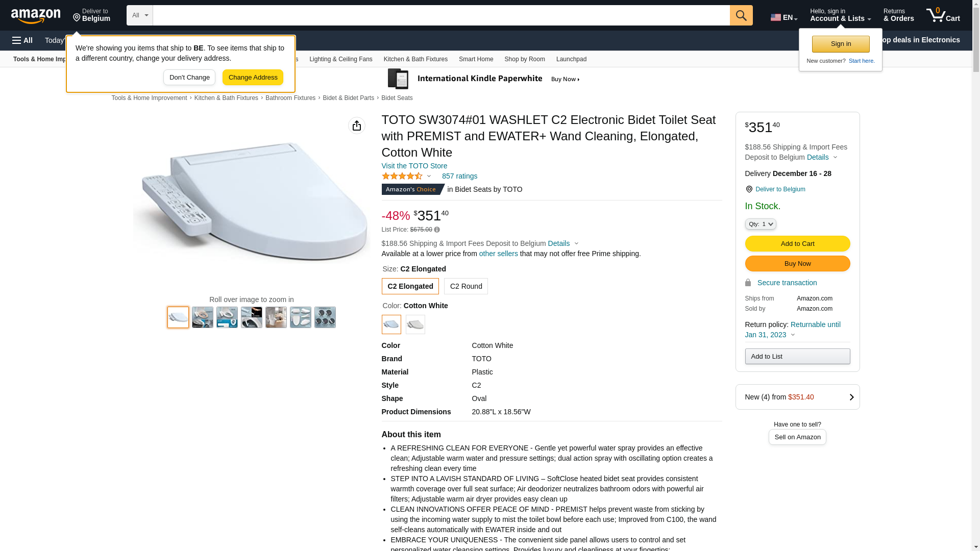The image size is (980, 551).
Task: Open the All hamburger menu
Action: click(x=22, y=40)
